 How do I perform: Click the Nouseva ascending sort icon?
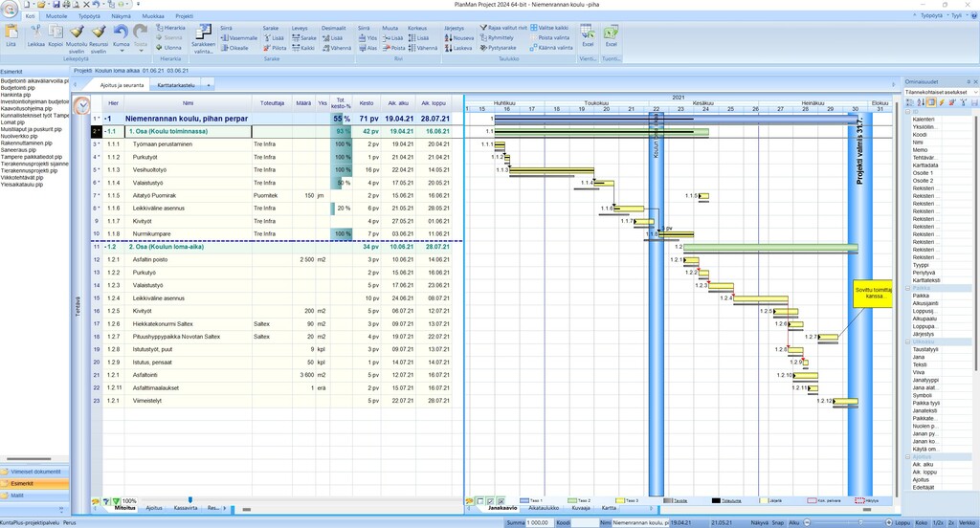458,37
